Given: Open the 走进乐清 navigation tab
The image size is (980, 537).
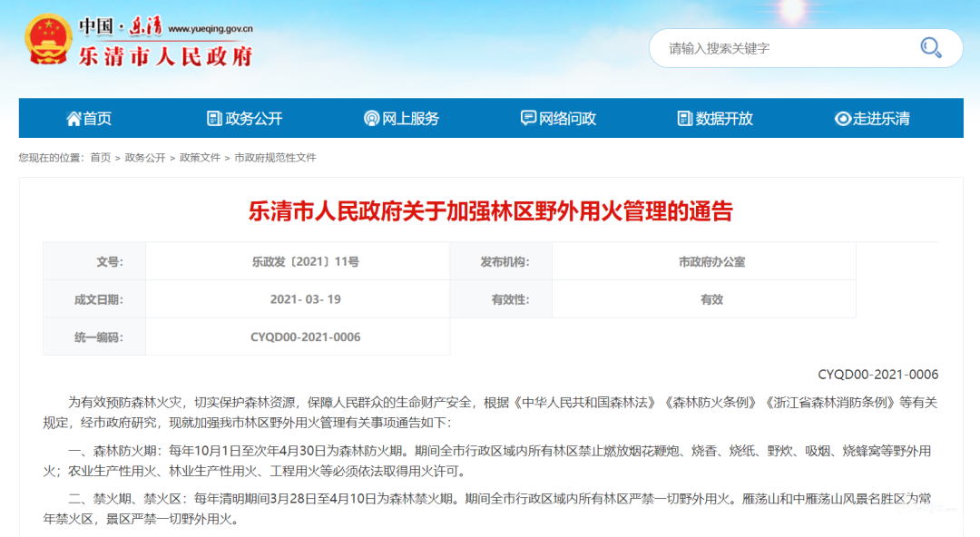Looking at the screenshot, I should (873, 118).
